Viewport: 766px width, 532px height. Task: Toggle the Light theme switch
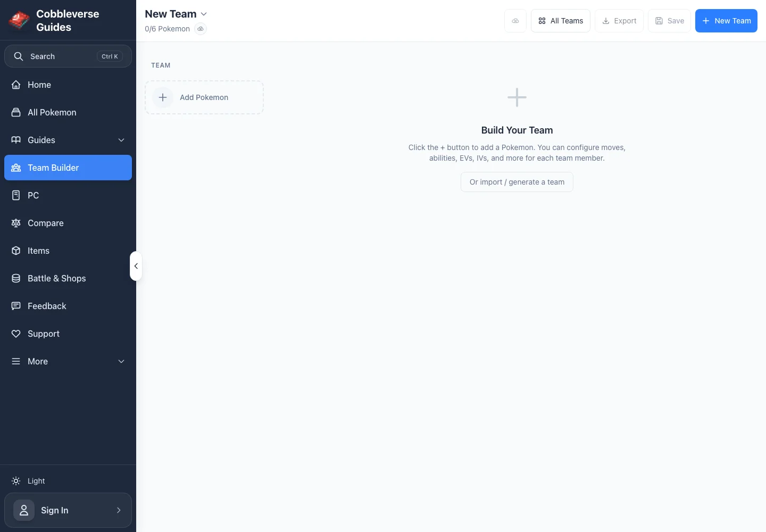click(68, 481)
